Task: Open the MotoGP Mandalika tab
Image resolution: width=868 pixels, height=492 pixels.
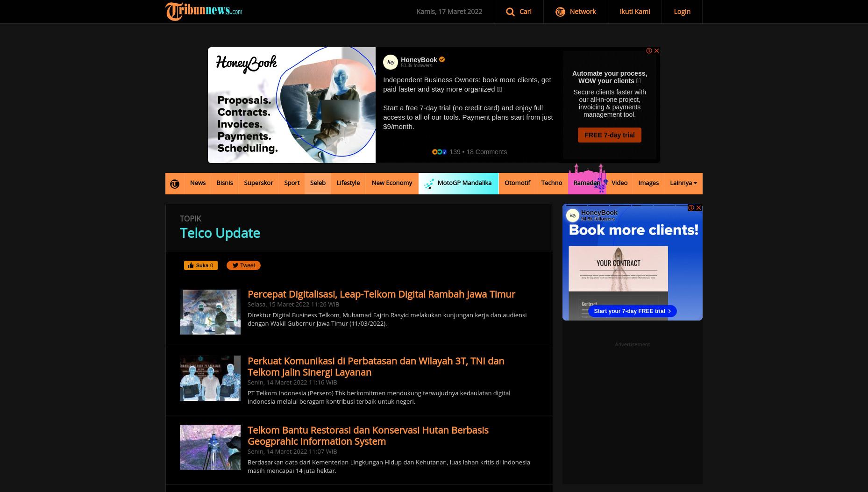Action: click(x=458, y=183)
